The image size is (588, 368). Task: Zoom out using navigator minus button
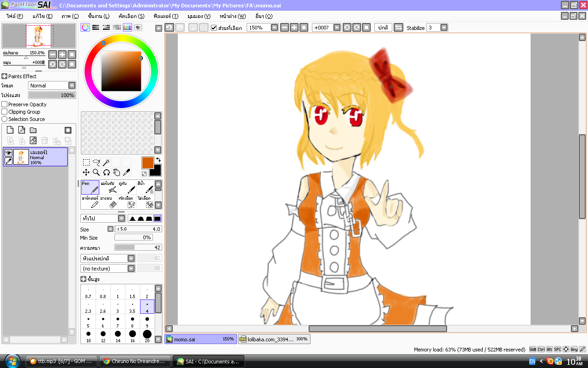tap(52, 54)
